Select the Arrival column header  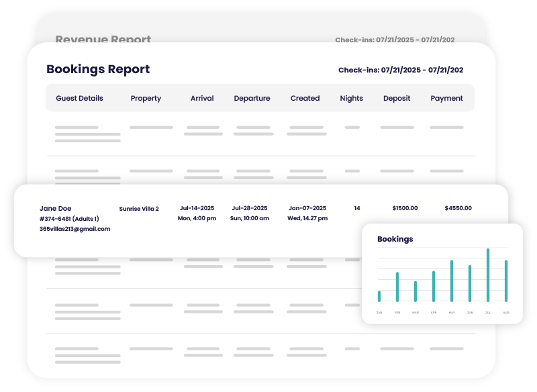202,98
